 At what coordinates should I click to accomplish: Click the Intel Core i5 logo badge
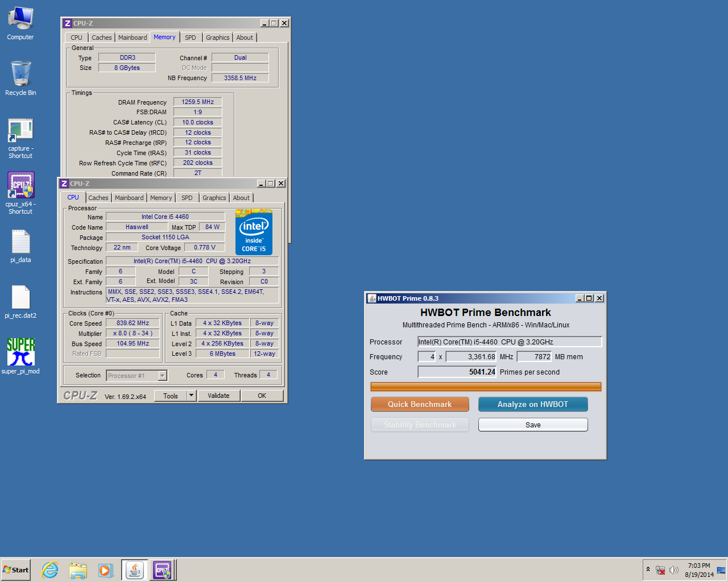[254, 232]
